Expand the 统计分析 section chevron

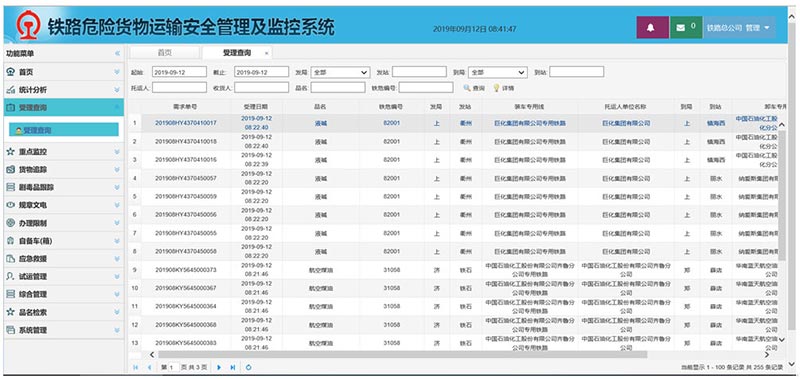tap(117, 90)
